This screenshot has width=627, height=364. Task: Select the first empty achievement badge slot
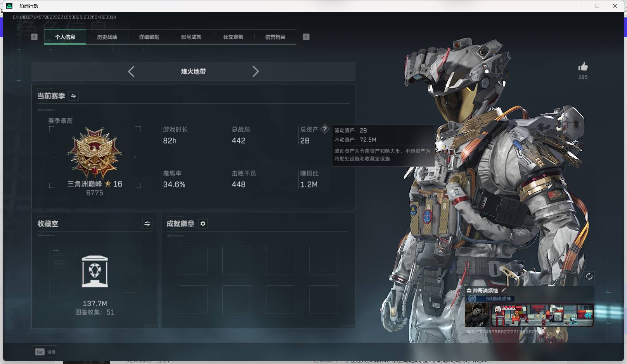pyautogui.click(x=193, y=260)
